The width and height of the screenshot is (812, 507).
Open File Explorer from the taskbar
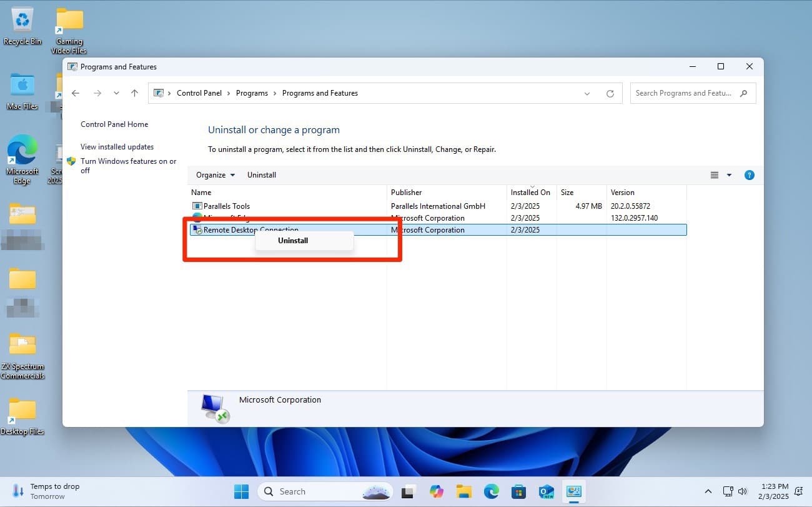coord(463,491)
